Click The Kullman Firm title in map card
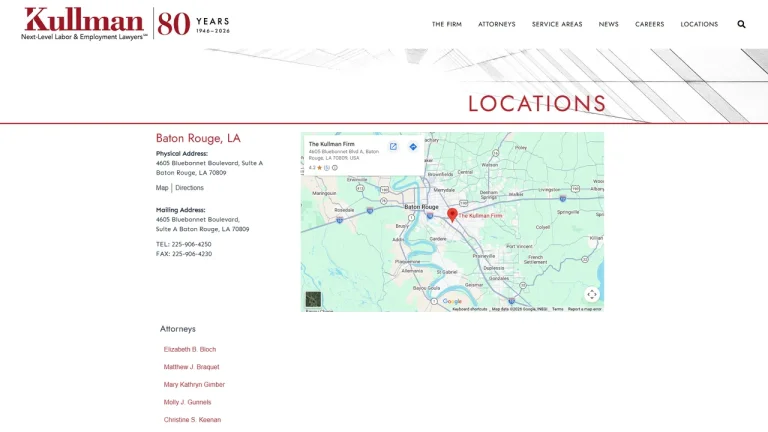Image resolution: width=768 pixels, height=432 pixels. (332, 144)
